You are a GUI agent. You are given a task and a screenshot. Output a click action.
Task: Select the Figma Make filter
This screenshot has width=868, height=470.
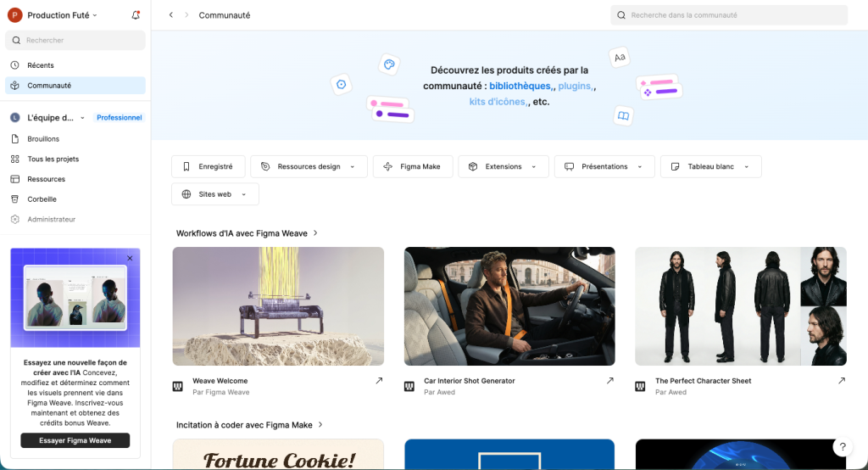[x=412, y=167]
